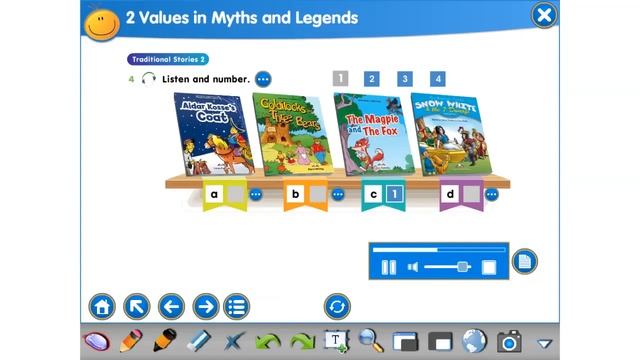640x360 pixels.
Task: Collapse the toolbar with the down triangle
Action: click(544, 344)
